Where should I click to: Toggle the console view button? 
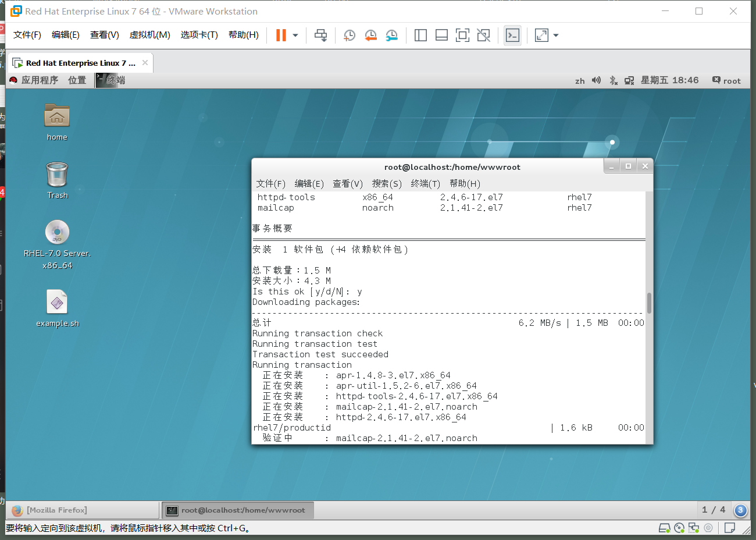pyautogui.click(x=512, y=35)
